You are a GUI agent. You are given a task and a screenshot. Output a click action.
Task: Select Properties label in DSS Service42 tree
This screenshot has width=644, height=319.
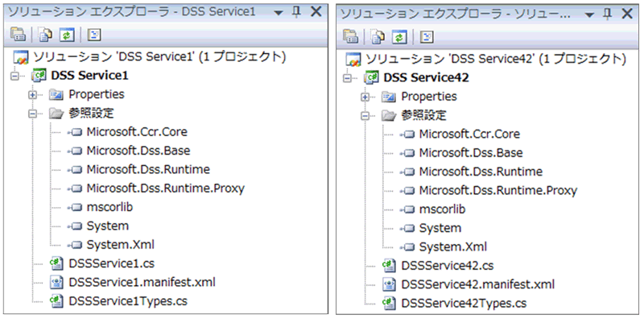(x=429, y=96)
